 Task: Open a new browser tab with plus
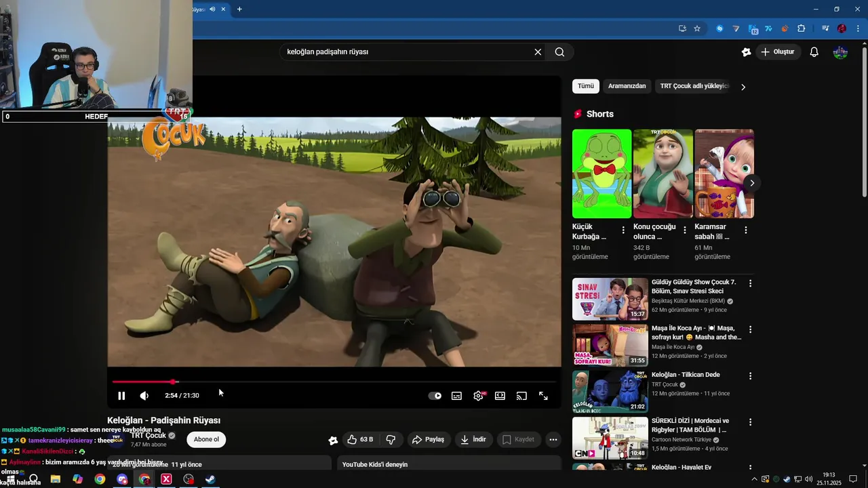coord(239,9)
